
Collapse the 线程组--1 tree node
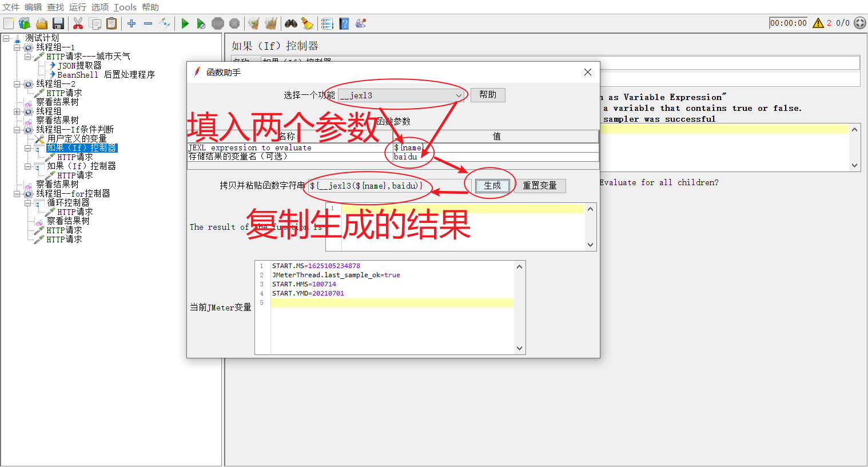pos(17,47)
